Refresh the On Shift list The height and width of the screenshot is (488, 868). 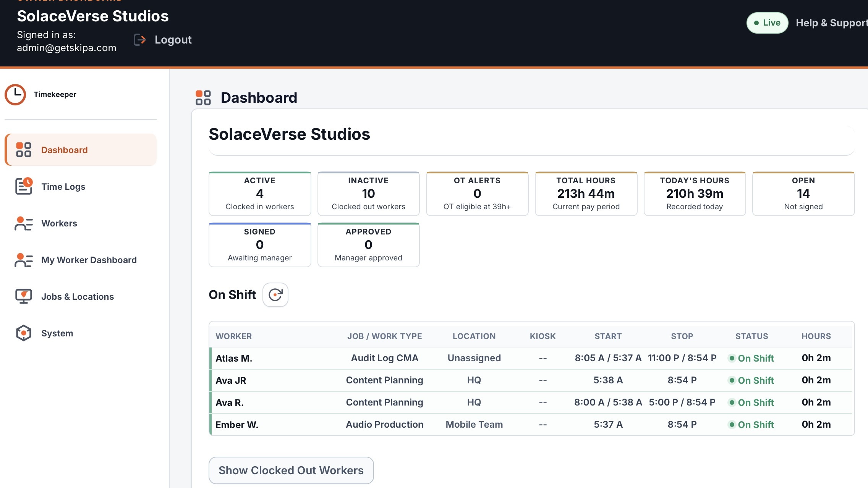(275, 295)
